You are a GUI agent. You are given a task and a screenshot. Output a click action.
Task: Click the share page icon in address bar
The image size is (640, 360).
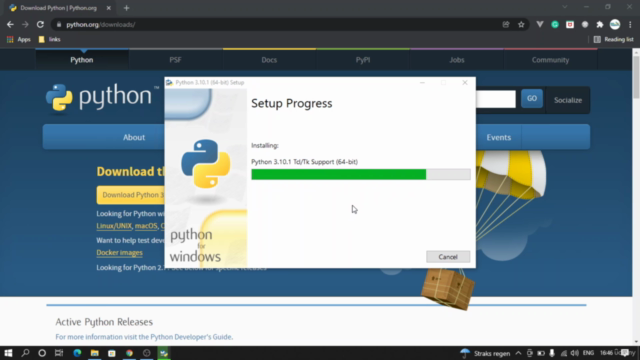click(506, 25)
